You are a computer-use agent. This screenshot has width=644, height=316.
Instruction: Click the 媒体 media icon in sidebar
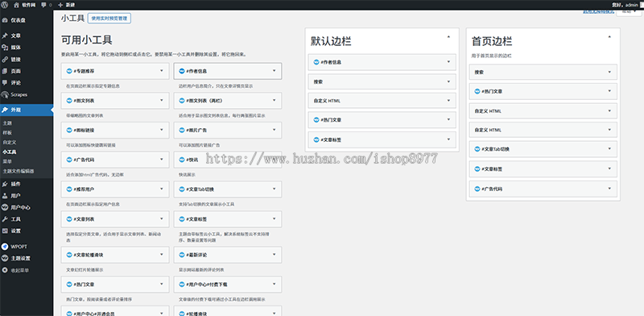point(5,48)
